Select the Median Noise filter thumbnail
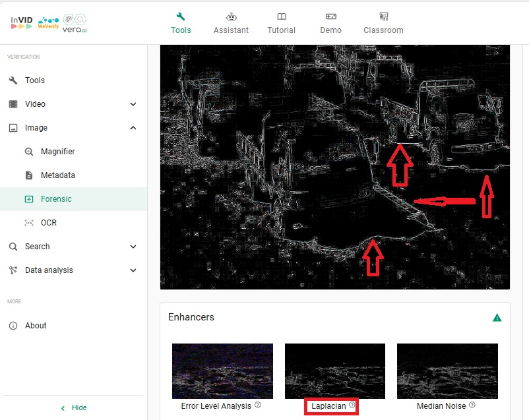The width and height of the screenshot is (529, 420). [x=447, y=371]
